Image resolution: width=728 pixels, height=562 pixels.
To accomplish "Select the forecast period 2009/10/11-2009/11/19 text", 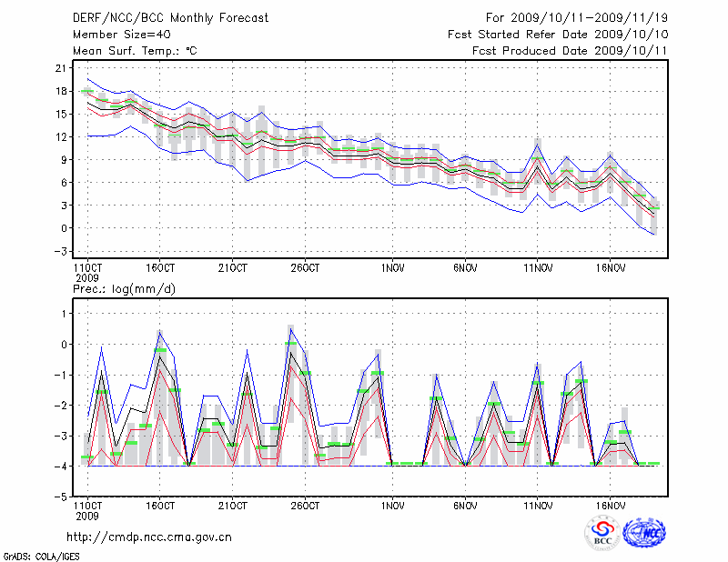I will [577, 18].
